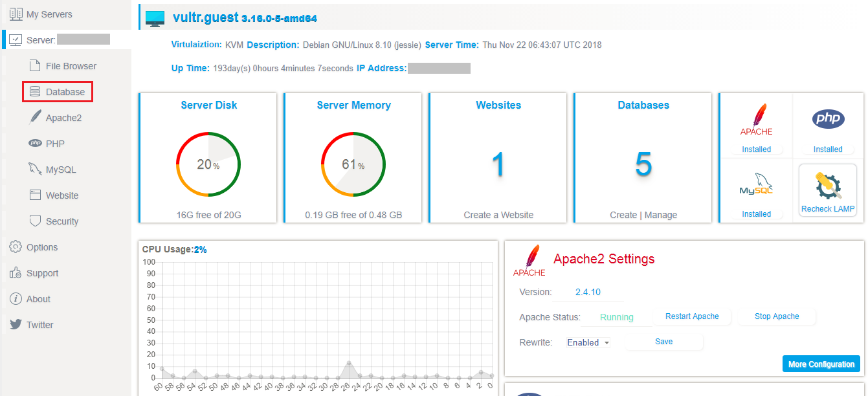Click the Options gear icon
Viewport: 868px width, 396px height.
16,247
